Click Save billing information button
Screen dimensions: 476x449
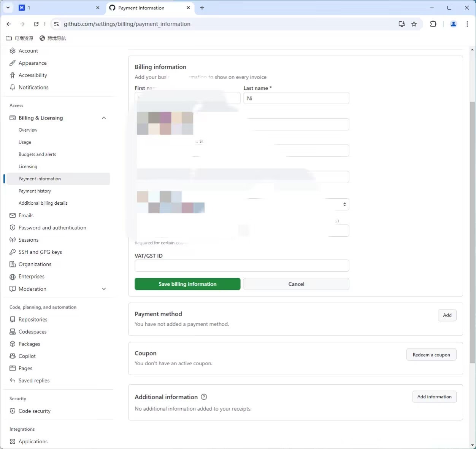click(187, 284)
